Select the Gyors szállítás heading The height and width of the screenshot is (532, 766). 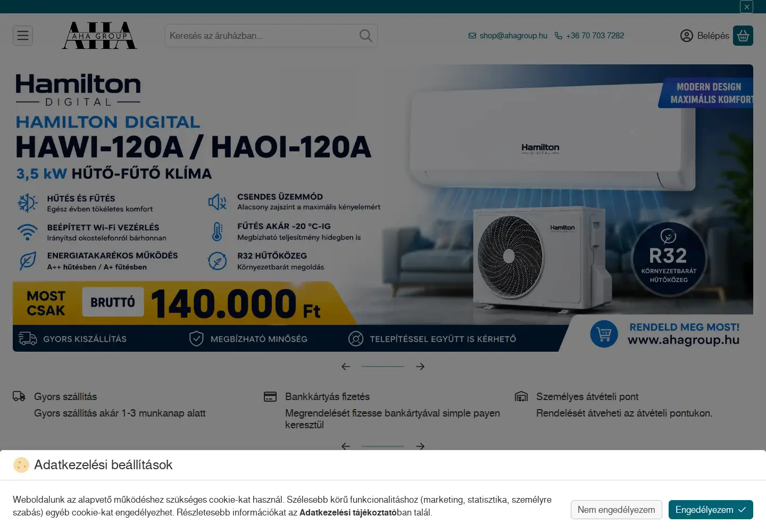point(65,396)
